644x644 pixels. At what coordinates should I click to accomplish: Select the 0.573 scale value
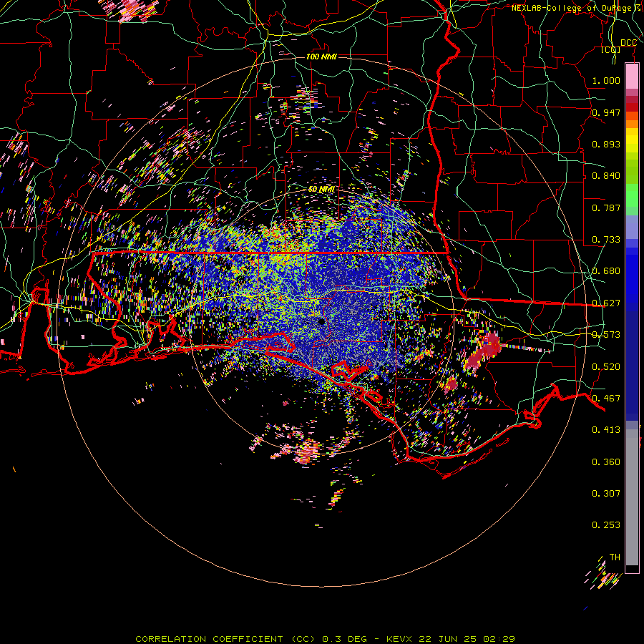pos(606,335)
